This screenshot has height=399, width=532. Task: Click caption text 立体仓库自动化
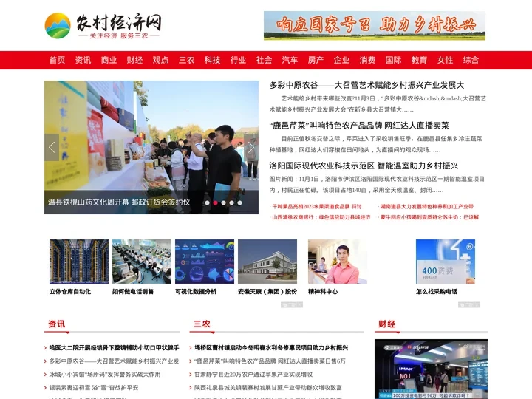[x=70, y=291]
